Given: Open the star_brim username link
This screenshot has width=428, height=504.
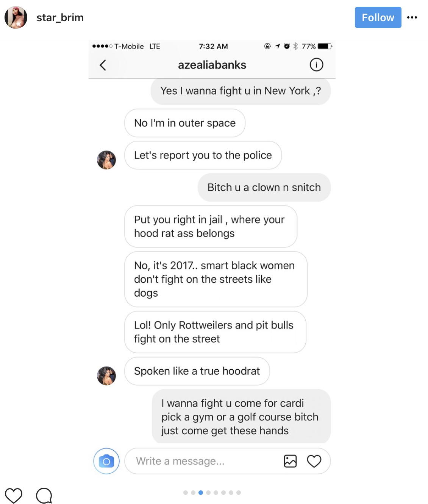Looking at the screenshot, I should tap(60, 17).
